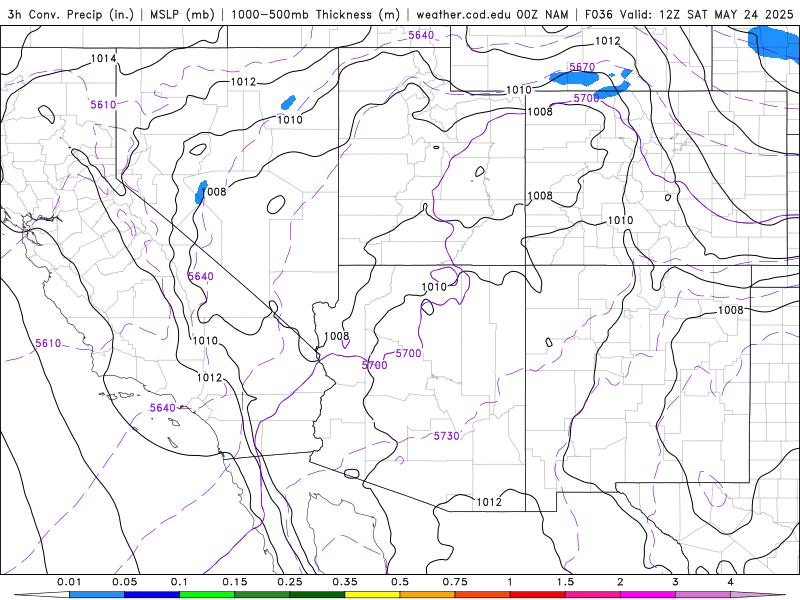This screenshot has height=600, width=800.
Task: Select the red 1–1.5 legend swatch
Action: (x=538, y=595)
